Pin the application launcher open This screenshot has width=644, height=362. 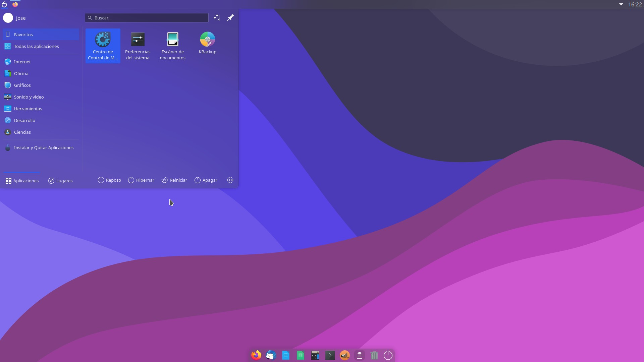[230, 18]
